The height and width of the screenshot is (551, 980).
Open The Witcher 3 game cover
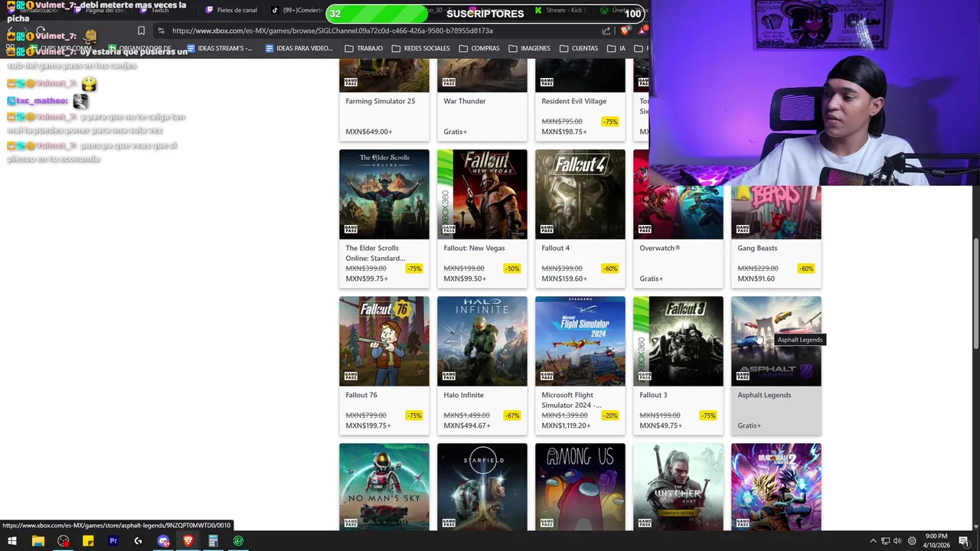678,487
